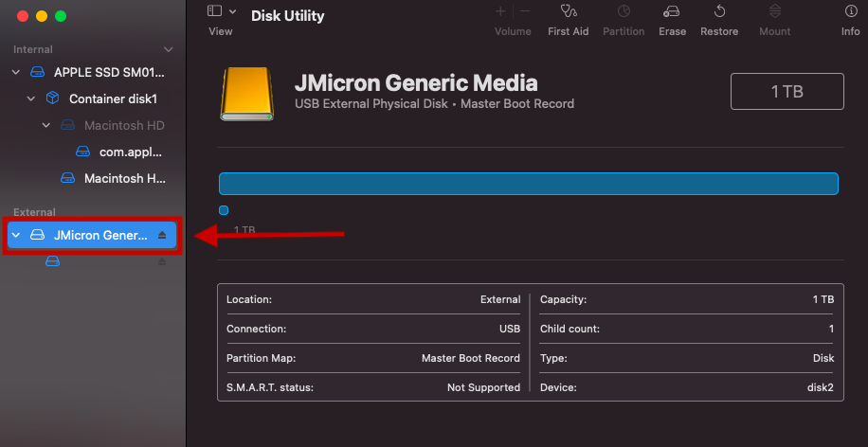Click the blue partition legend square
The width and height of the screenshot is (868, 447).
tap(224, 210)
